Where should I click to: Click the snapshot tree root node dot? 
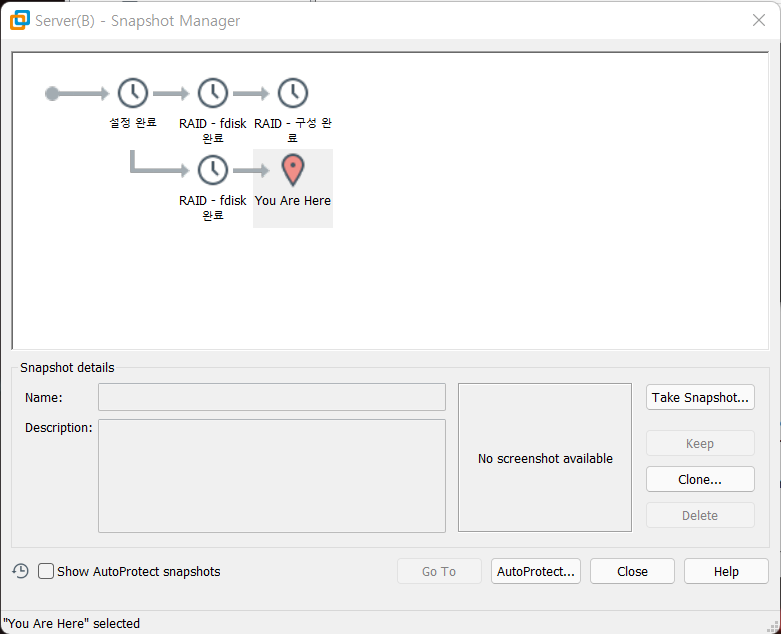[52, 93]
